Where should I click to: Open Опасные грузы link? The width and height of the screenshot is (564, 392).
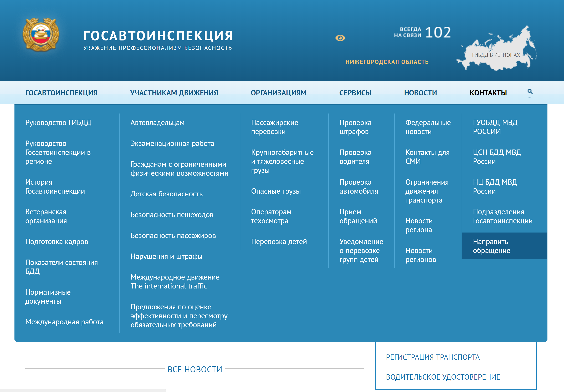[x=276, y=191]
